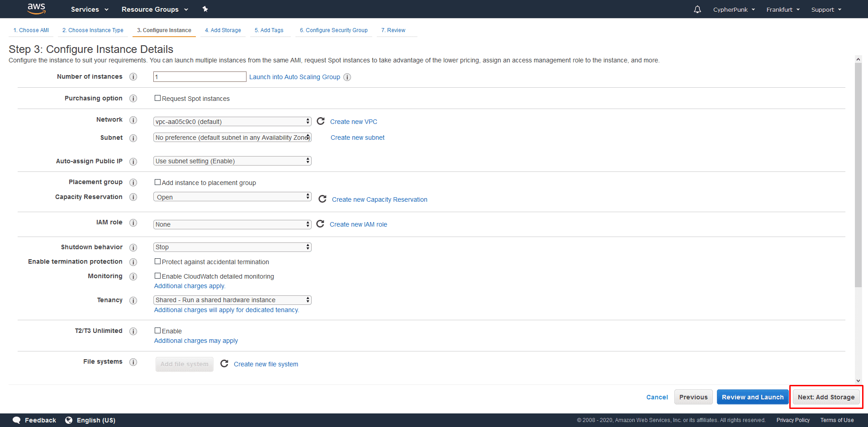Click info icon next to Shutdown behavior
868x427 pixels.
tap(133, 247)
